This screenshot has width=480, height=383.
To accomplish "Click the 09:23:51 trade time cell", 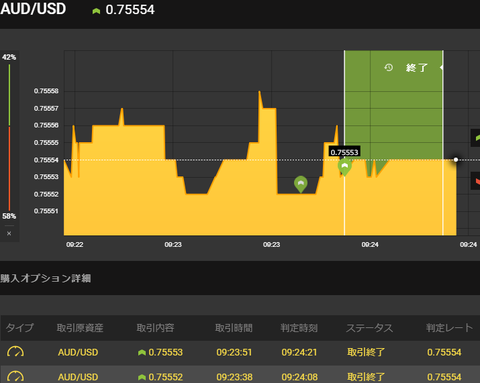I will click(234, 352).
